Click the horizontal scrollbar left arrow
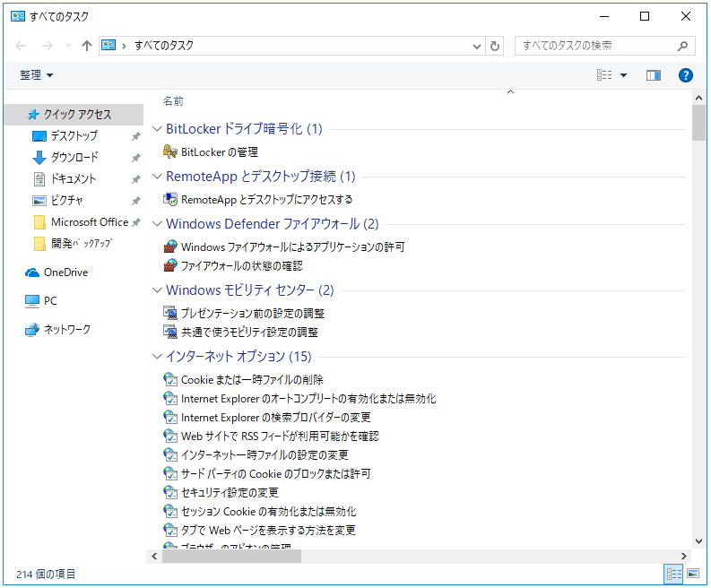 pos(154,556)
